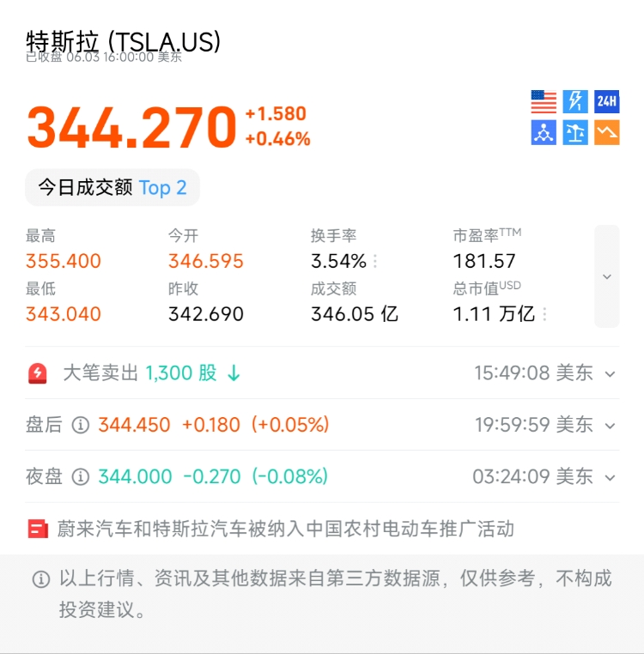
Task: Click the info icon in the disclaimer
Action: click(x=40, y=579)
